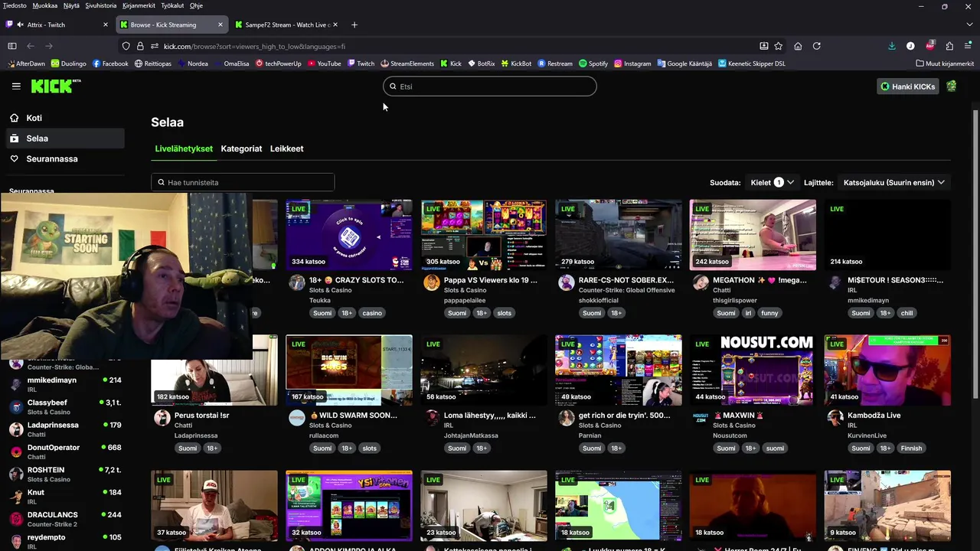
Task: Switch to the Livelähetykset tab
Action: [x=184, y=148]
